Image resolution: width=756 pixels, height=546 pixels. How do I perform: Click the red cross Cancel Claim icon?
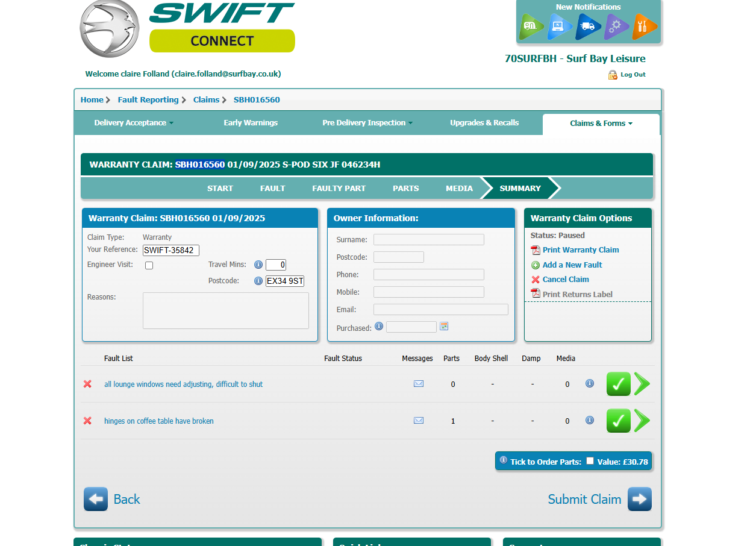(536, 280)
